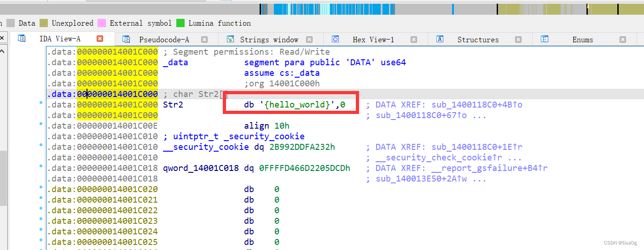Image resolution: width=644 pixels, height=250 pixels.
Task: Click the Enums tab icon
Action: point(545,40)
